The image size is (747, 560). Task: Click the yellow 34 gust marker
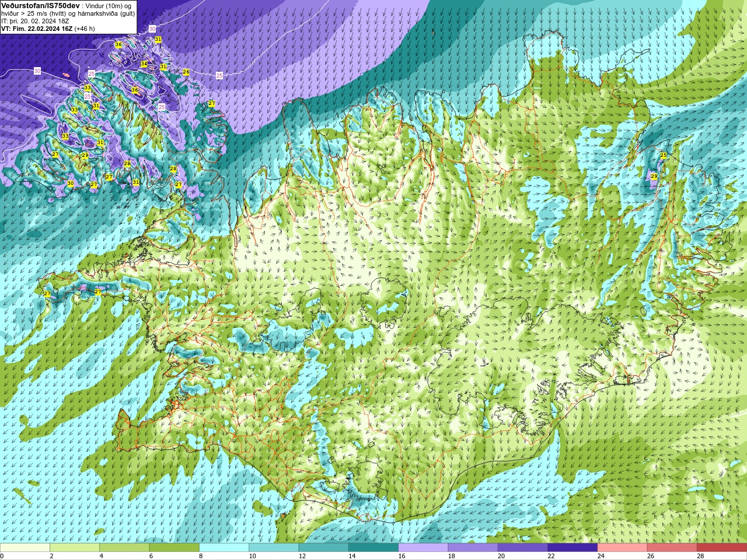coord(144,64)
